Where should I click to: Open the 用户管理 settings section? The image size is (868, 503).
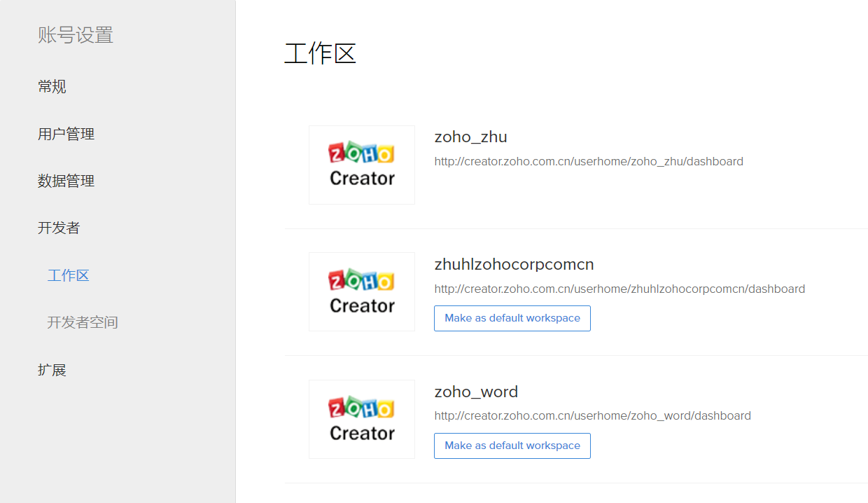point(66,134)
